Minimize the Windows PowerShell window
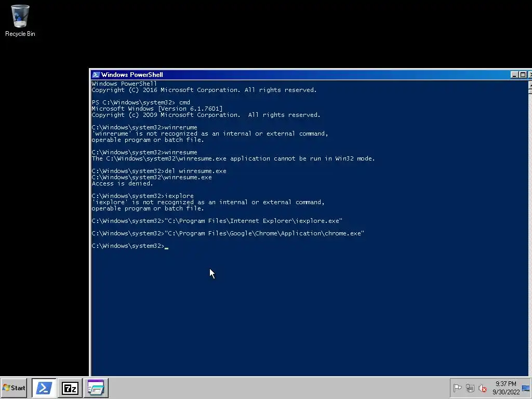The height and width of the screenshot is (399, 532). (x=514, y=75)
